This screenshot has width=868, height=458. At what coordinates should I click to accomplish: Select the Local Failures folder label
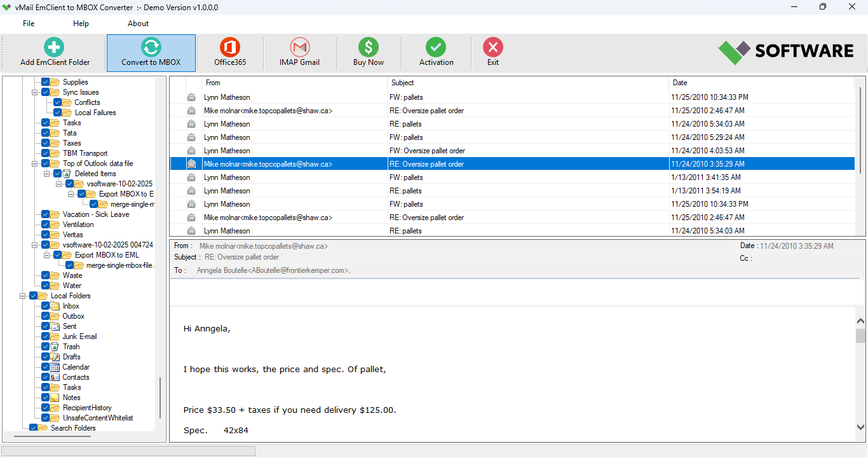coord(95,113)
